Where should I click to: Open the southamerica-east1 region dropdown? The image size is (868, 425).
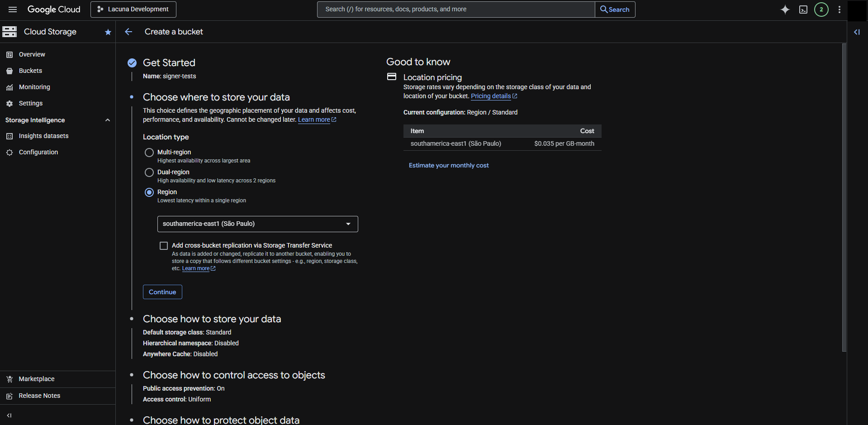coord(257,224)
